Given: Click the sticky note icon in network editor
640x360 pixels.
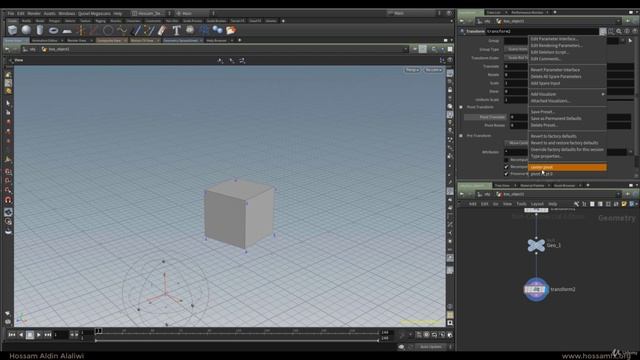Looking at the screenshot, I should click(624, 204).
